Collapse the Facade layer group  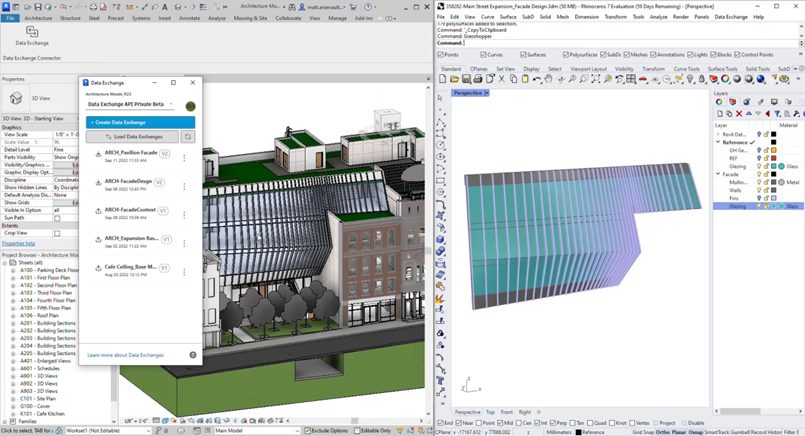coord(718,174)
